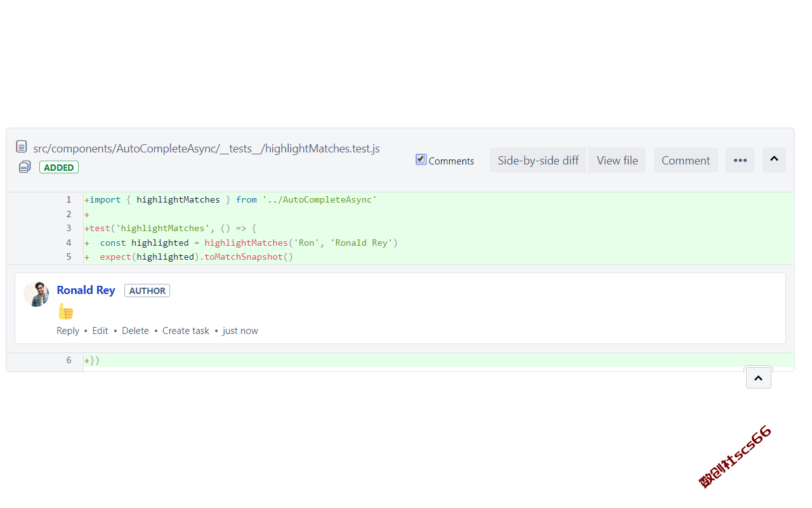Image resolution: width=812 pixels, height=508 pixels.
Task: Open Ronald Rey's profile avatar
Action: [x=36, y=294]
